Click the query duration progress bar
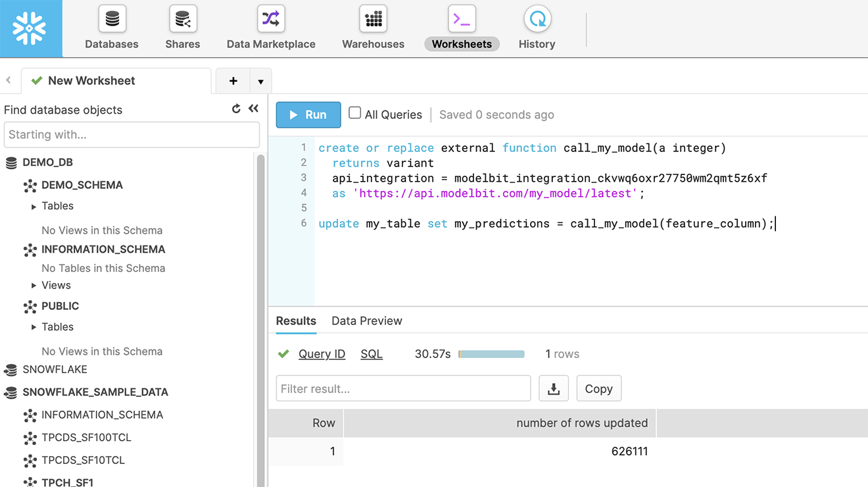 pyautogui.click(x=491, y=354)
